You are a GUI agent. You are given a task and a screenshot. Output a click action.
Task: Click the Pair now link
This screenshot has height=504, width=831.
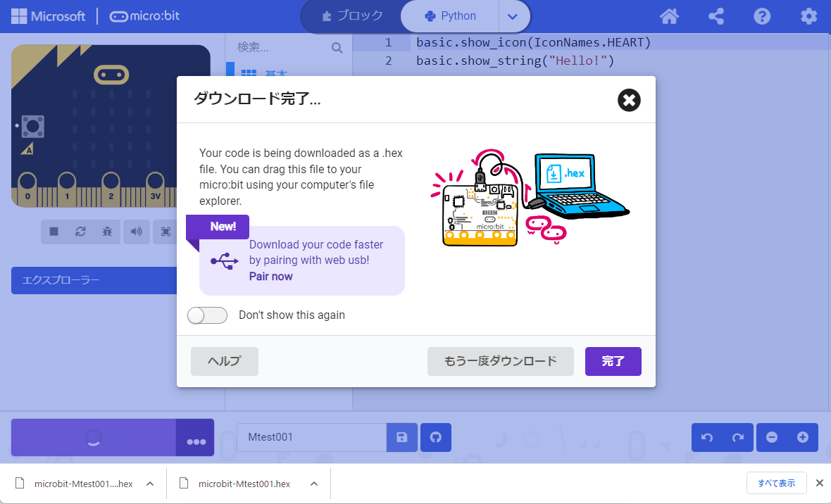tap(271, 276)
